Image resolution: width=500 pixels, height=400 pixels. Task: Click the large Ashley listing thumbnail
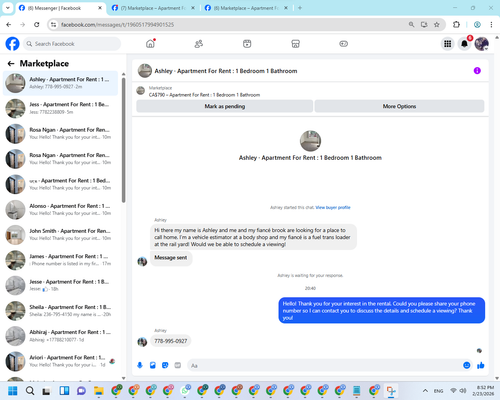310,141
